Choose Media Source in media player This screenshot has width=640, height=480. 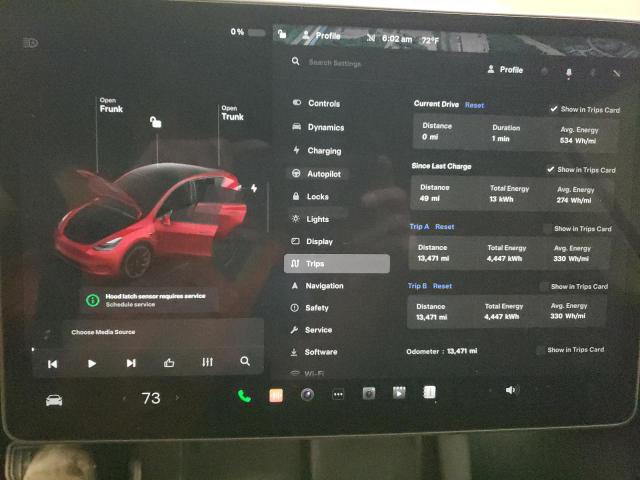[103, 332]
